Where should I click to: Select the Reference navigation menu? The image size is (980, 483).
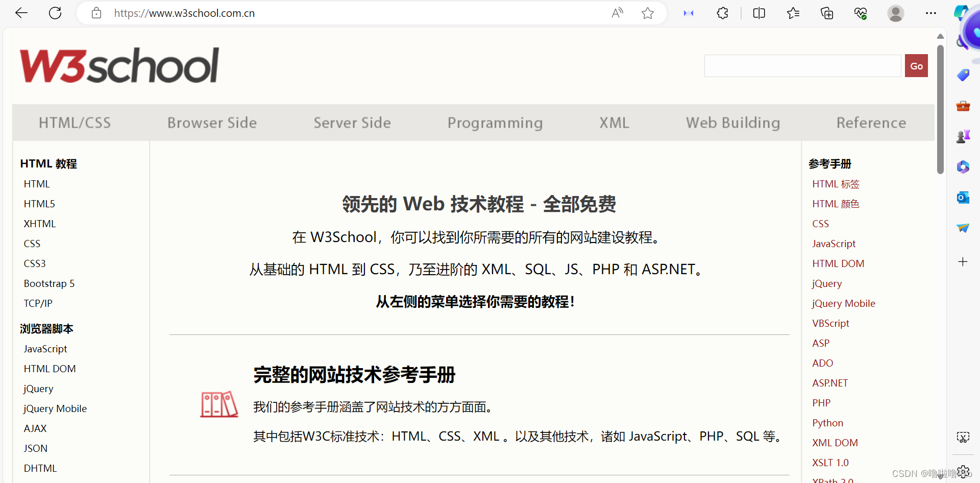pyautogui.click(x=871, y=123)
